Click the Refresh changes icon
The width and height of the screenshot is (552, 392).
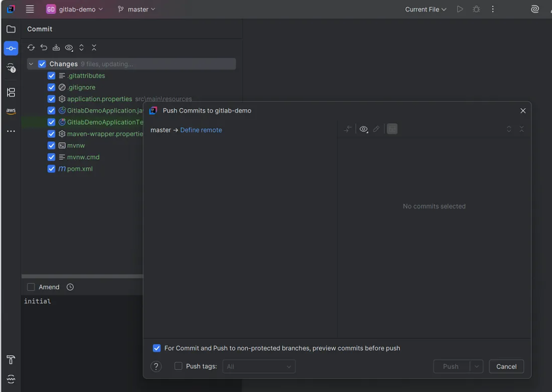[x=31, y=47]
